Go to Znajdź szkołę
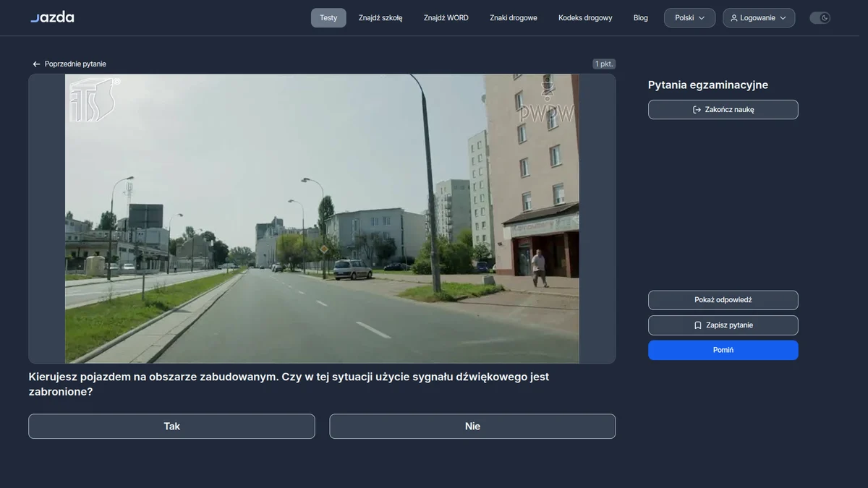Image resolution: width=868 pixels, height=488 pixels. [380, 18]
